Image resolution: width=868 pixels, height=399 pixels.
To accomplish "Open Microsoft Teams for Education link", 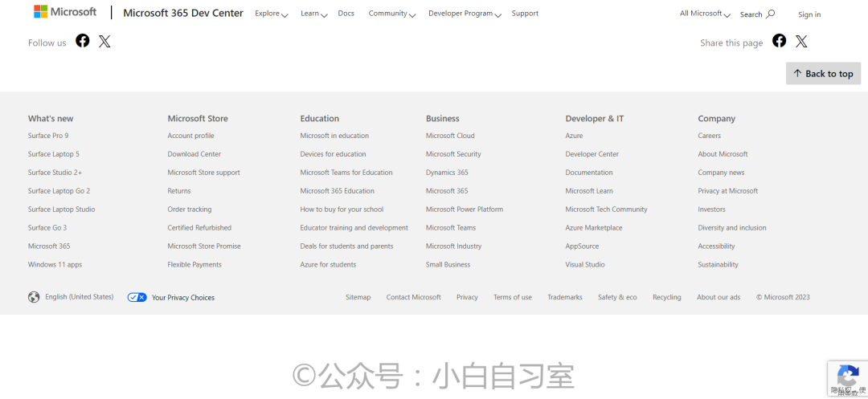I will tap(346, 173).
